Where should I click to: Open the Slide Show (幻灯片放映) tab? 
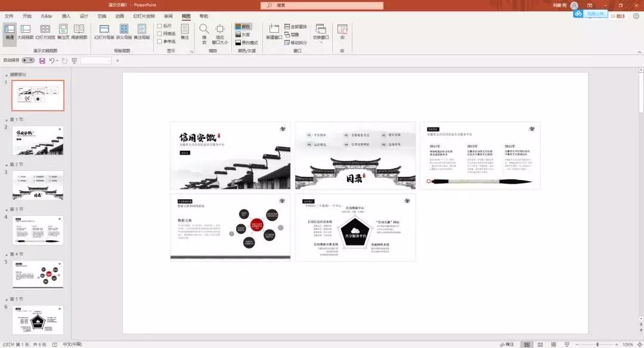coord(144,16)
